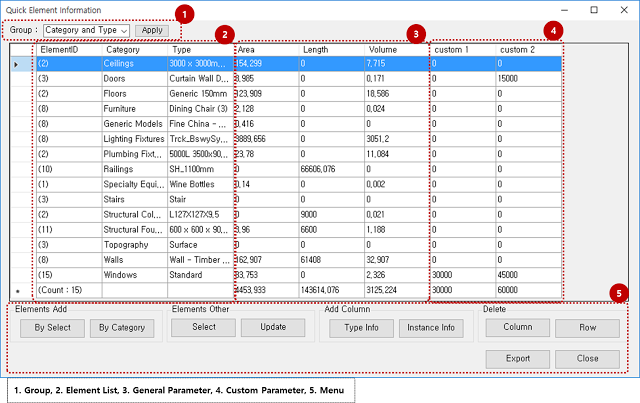Image resolution: width=640 pixels, height=403 pixels.
Task: Click the Close button next to Export
Action: click(587, 359)
